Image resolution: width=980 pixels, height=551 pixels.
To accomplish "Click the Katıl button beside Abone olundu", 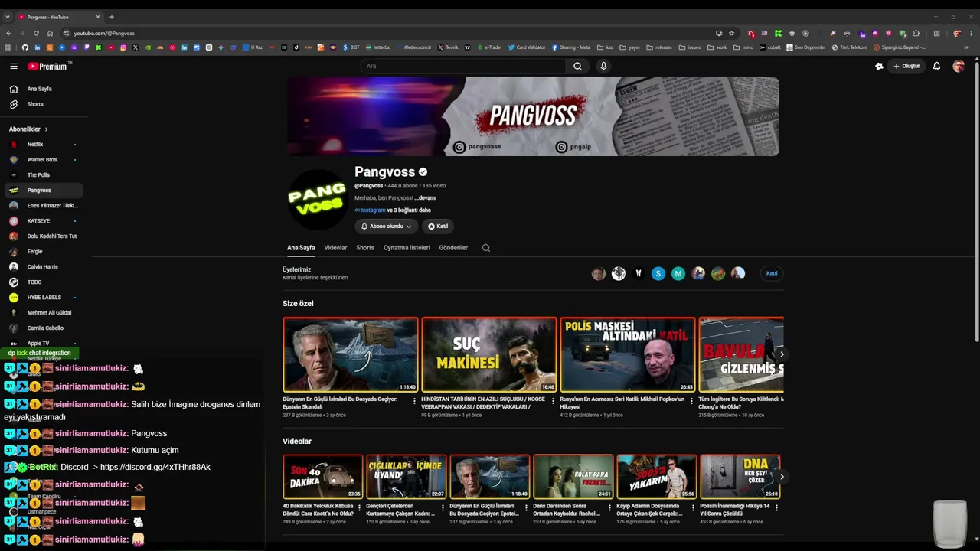I will click(438, 227).
